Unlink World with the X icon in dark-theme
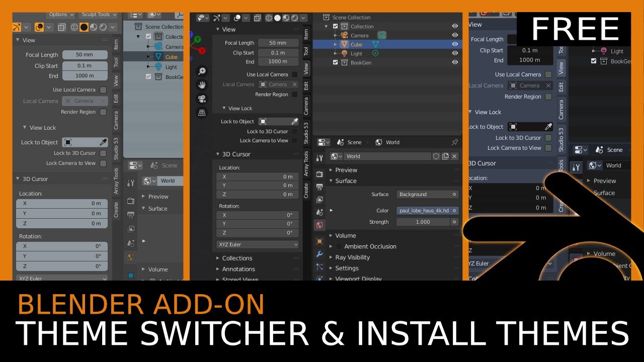Image resolution: width=644 pixels, height=362 pixels. coord(454,156)
